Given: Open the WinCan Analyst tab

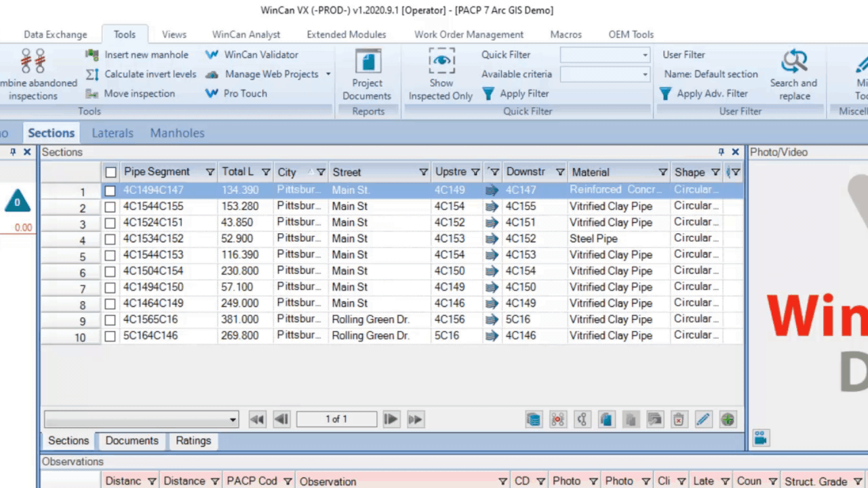Looking at the screenshot, I should point(246,35).
